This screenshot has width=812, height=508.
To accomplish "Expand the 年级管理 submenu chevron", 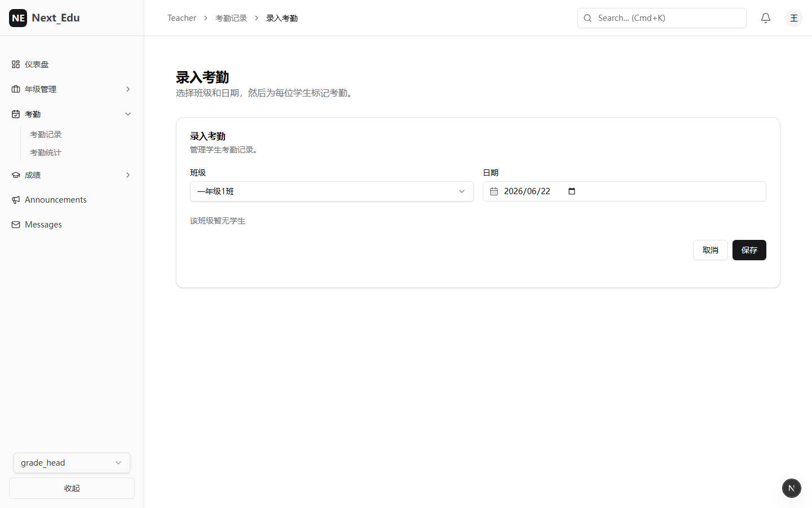I will pyautogui.click(x=128, y=89).
